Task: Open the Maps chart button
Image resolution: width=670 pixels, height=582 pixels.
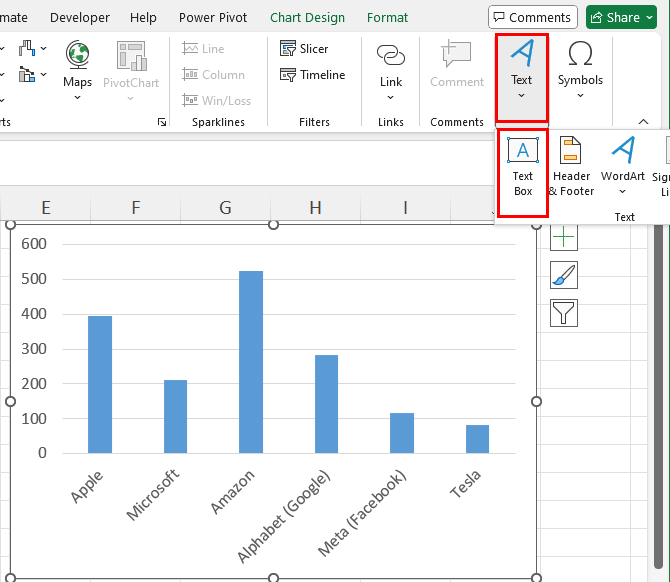Action: coord(77,70)
